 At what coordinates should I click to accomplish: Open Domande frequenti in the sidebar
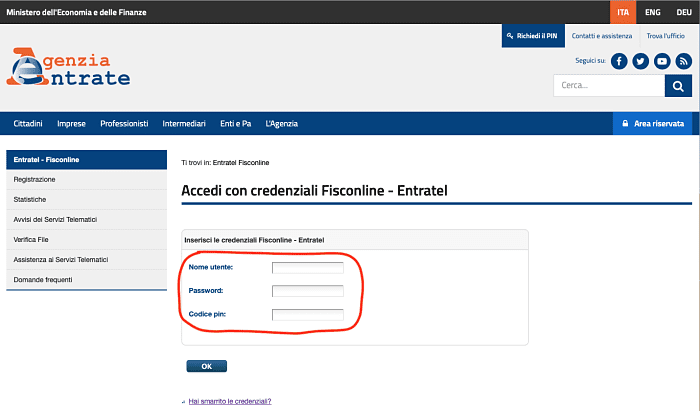87,280
